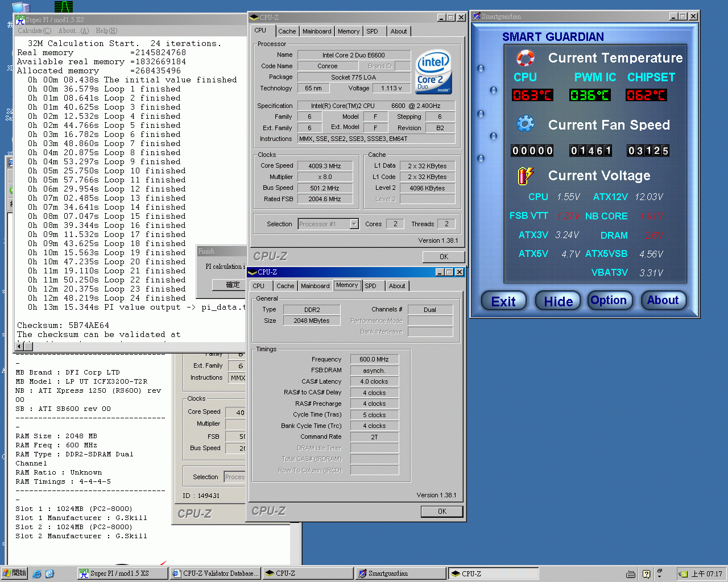The height and width of the screenshot is (582, 728).
Task: Click Internet Explorer quick launch icon
Action: pos(37,573)
